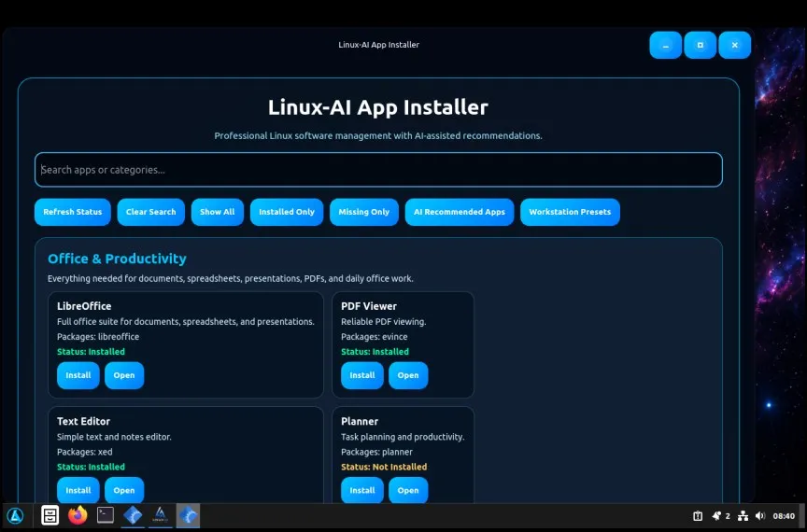
Task: Click the highlighted active App Installer taskbar icon
Action: point(188,515)
